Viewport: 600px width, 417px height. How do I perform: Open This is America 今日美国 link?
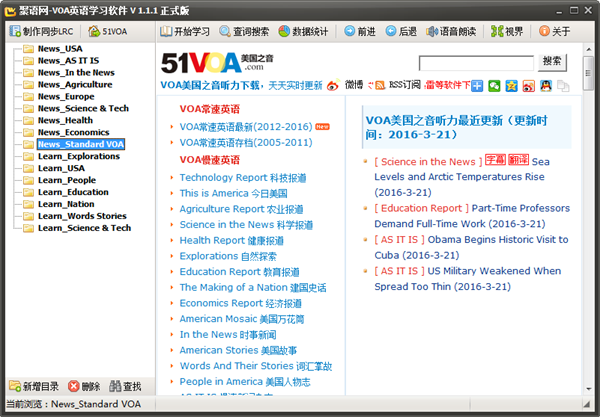233,193
